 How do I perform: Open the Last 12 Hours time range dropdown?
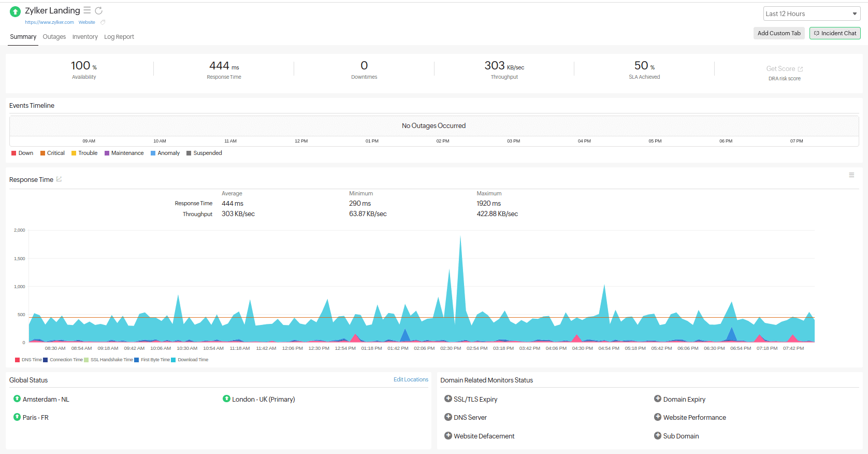(x=811, y=14)
